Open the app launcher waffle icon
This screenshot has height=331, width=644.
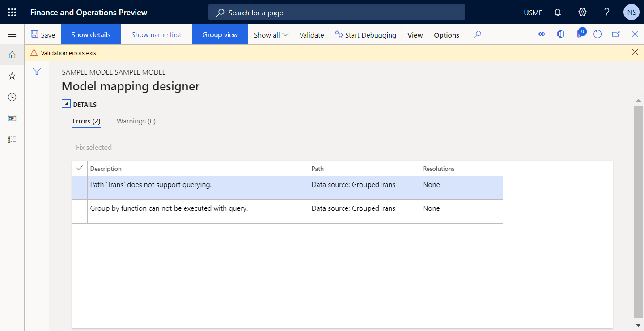pyautogui.click(x=12, y=12)
